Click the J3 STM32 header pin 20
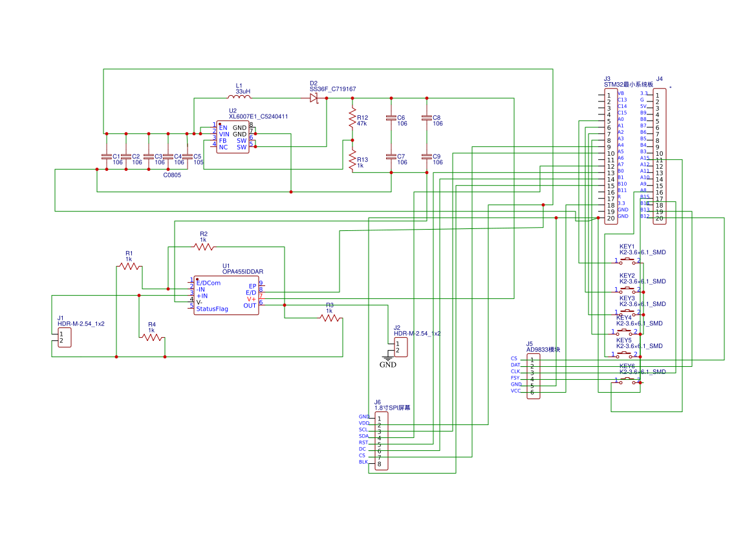This screenshot has height=535, width=756. pos(610,219)
